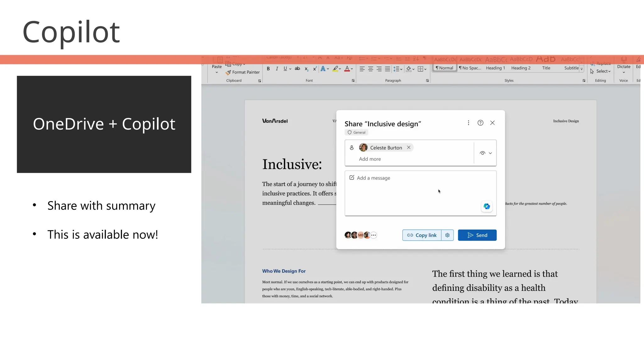Show more people with access ellipsis
This screenshot has height=362, width=644.
374,235
